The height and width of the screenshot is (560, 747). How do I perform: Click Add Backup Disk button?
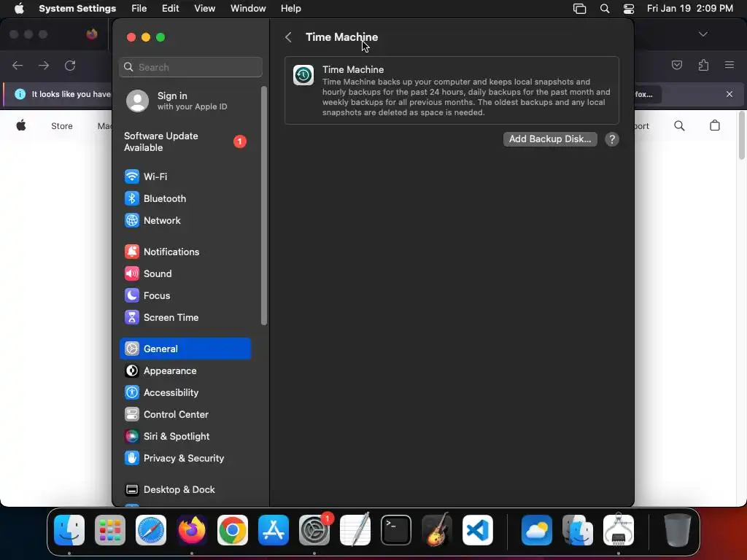550,139
